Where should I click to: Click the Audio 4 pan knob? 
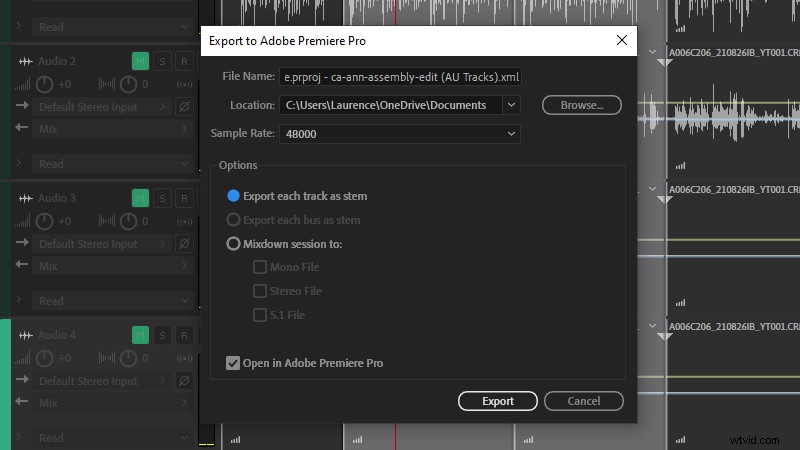[x=128, y=358]
